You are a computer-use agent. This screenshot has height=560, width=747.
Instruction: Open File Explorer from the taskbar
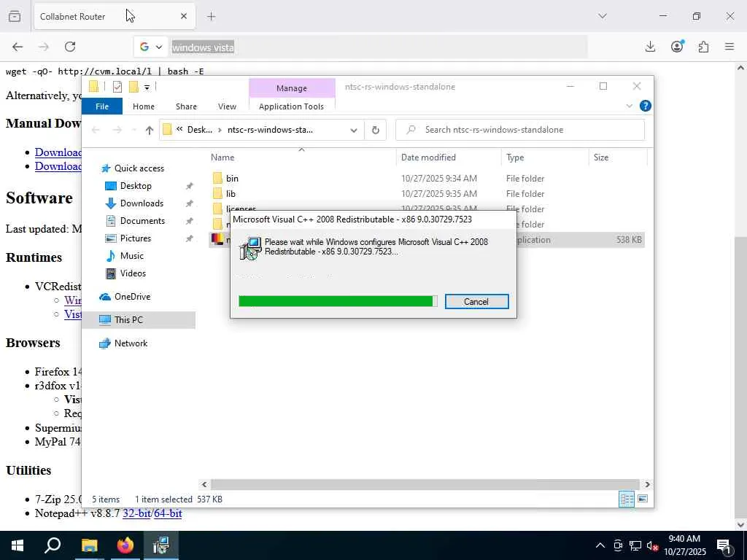coord(89,545)
